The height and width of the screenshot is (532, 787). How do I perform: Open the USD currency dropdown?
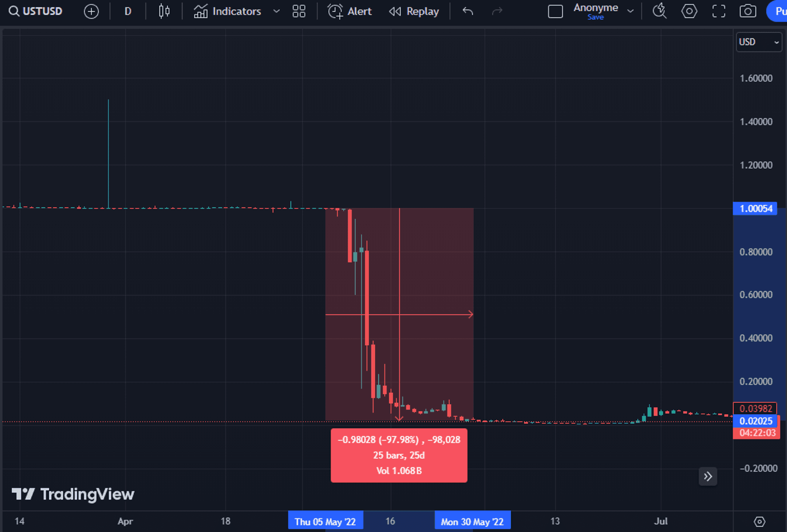(759, 42)
